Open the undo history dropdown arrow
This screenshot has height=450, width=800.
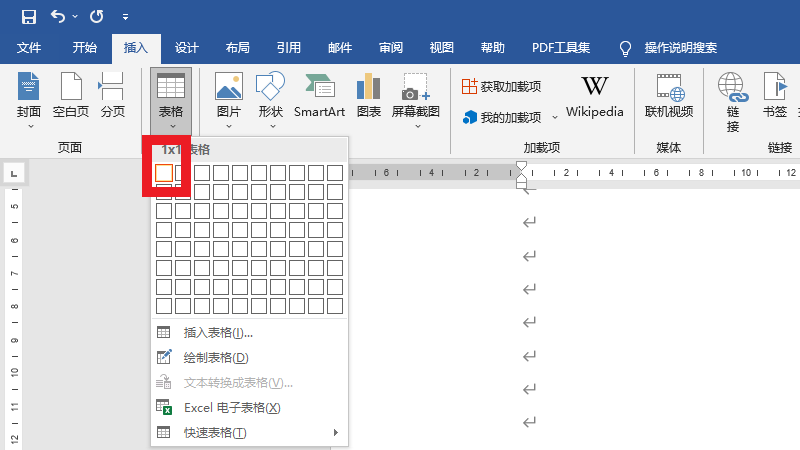click(75, 17)
